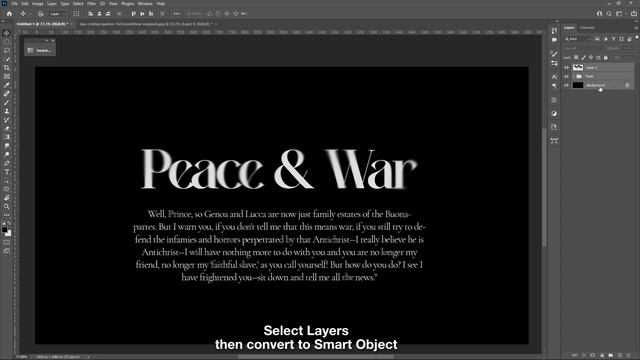The image size is (640, 360).
Task: Click the floating Search panel button
Action: [40, 51]
